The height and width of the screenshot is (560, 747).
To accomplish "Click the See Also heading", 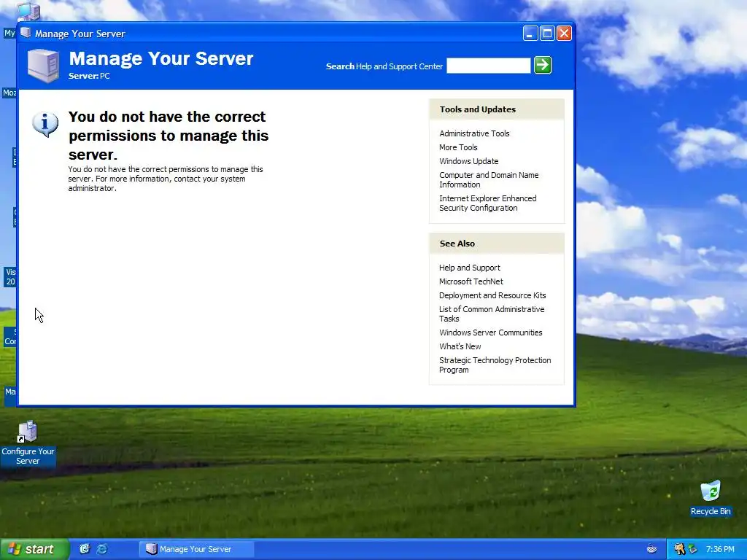I will (x=457, y=244).
